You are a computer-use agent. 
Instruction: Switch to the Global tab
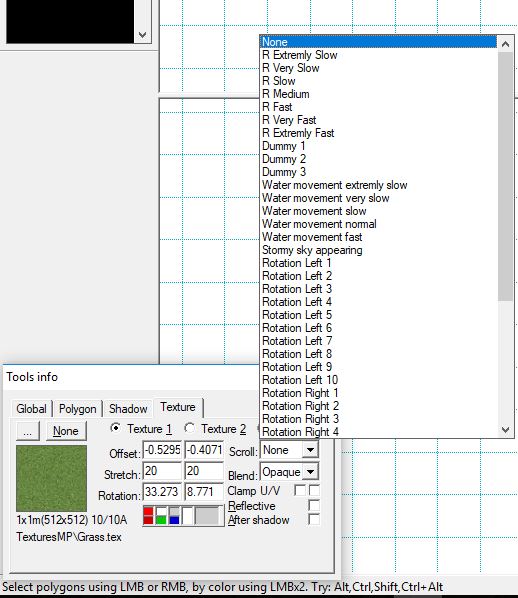[31, 409]
